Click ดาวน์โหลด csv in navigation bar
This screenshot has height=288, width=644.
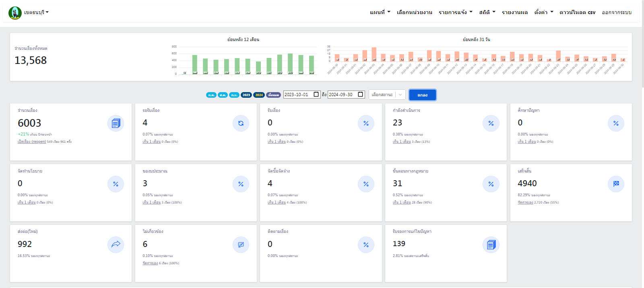click(577, 12)
